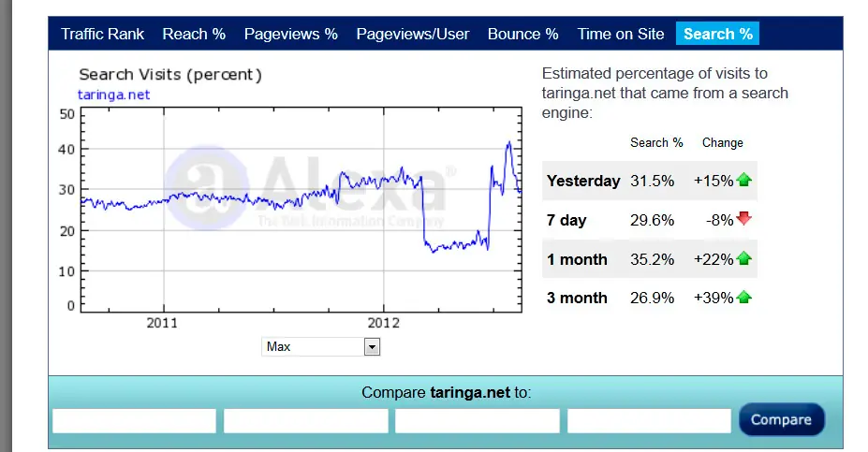Switch to Bounce % tab
This screenshot has height=452, width=868.
(x=522, y=35)
